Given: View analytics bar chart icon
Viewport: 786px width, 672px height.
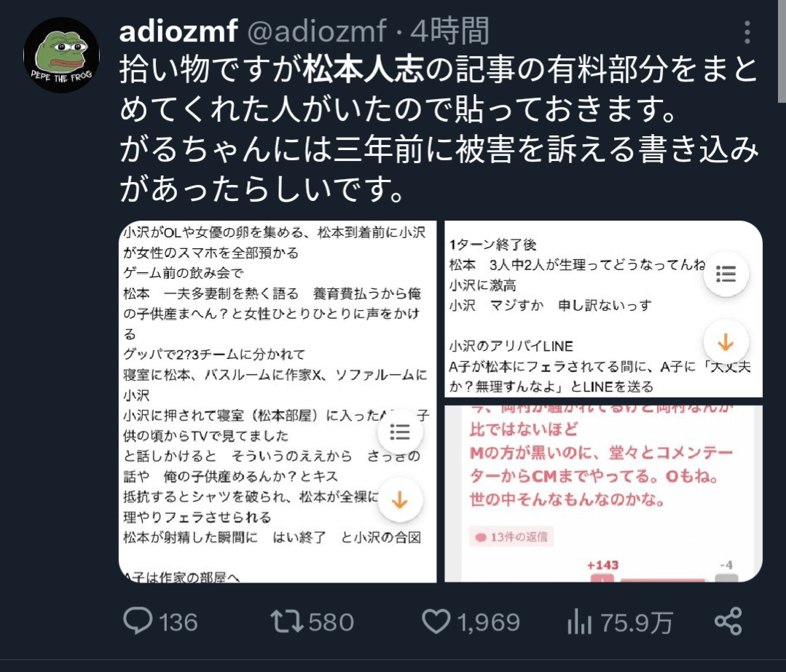Looking at the screenshot, I should point(579,621).
